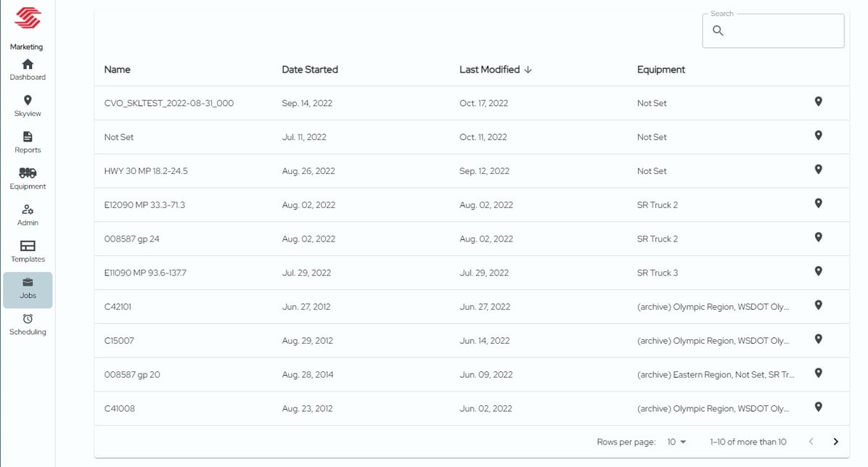Click the company logo above Marketing

pyautogui.click(x=27, y=17)
